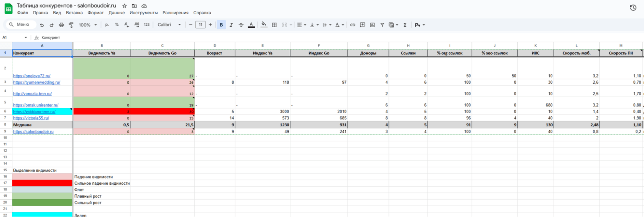
Task: Click the borders grid icon
Action: [x=274, y=25]
